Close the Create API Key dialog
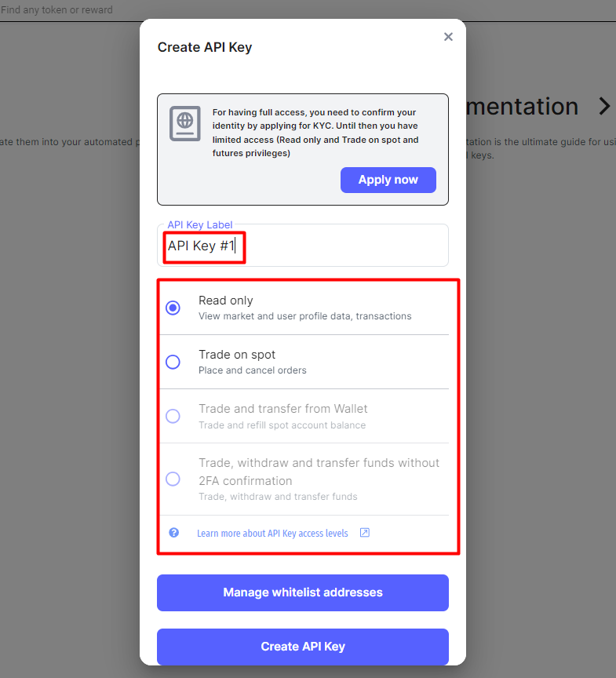This screenshot has height=678, width=616. click(448, 37)
